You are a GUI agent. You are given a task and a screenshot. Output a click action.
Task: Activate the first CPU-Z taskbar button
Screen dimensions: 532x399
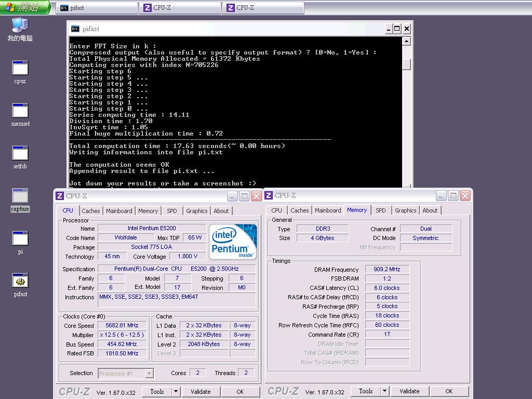(x=180, y=7)
